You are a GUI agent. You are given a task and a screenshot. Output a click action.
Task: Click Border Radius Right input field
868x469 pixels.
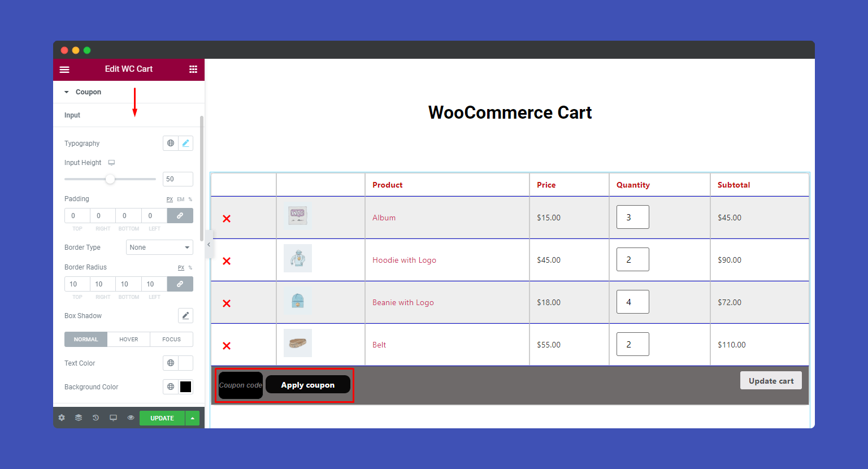103,284
